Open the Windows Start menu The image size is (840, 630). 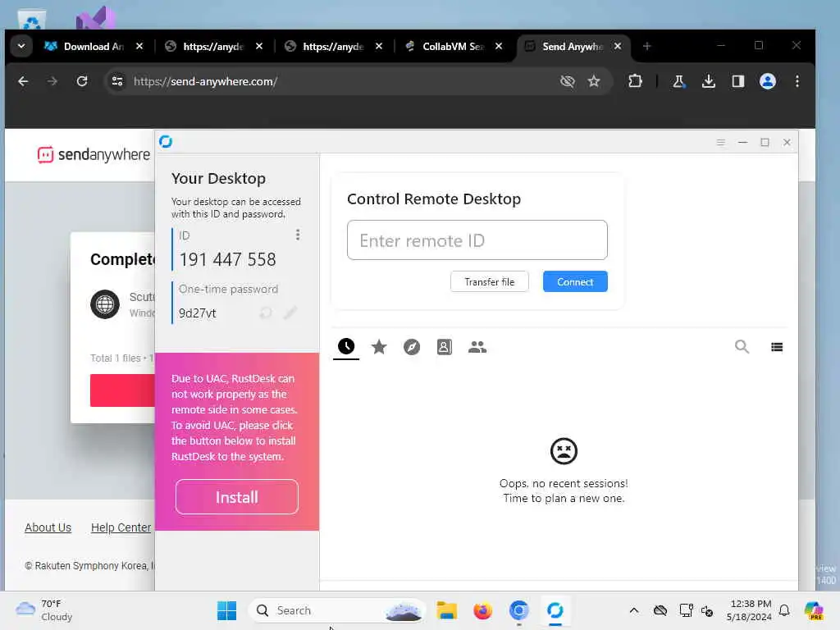pyautogui.click(x=226, y=610)
